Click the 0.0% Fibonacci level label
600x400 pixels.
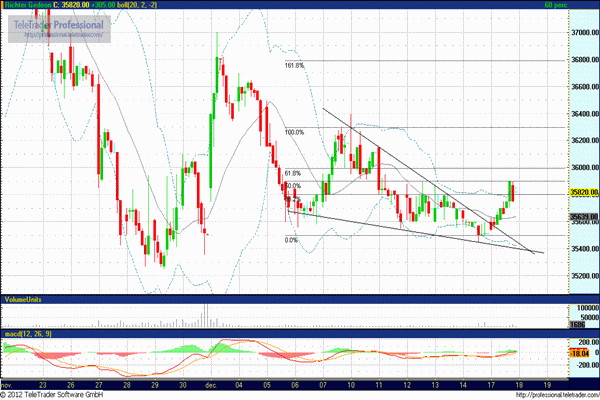click(291, 240)
